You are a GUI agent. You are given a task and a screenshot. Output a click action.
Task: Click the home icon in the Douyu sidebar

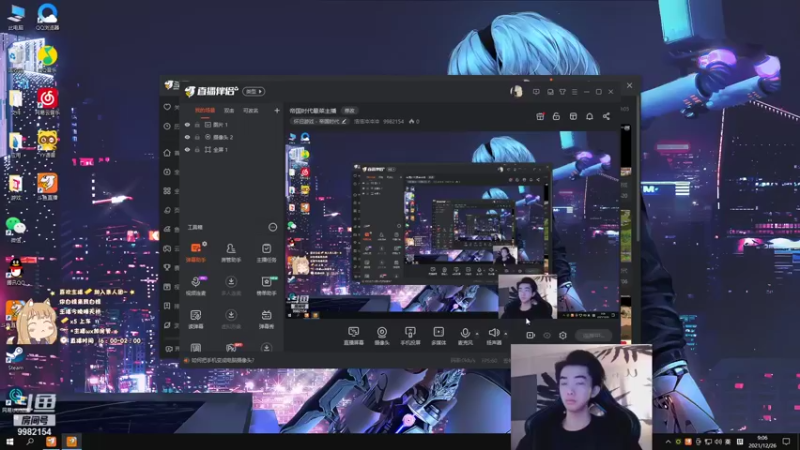tap(167, 153)
